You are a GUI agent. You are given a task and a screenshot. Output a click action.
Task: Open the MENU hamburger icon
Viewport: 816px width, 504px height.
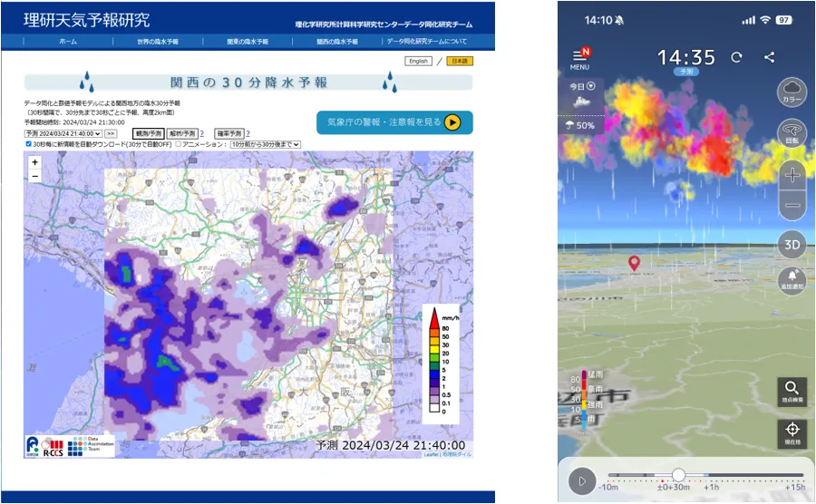pos(579,56)
